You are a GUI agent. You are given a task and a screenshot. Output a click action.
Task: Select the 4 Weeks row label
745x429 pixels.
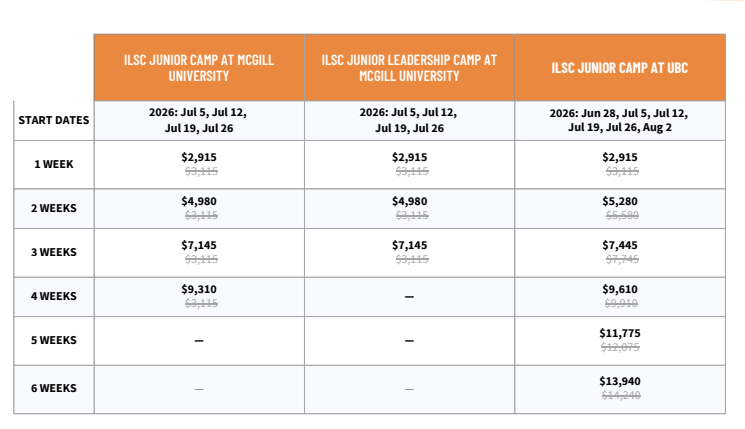coord(53,296)
